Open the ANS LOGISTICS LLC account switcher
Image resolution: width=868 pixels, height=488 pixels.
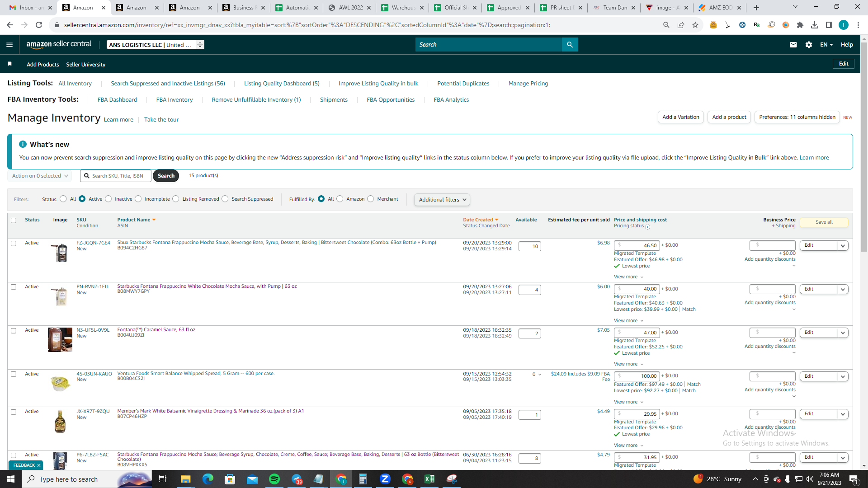(156, 45)
